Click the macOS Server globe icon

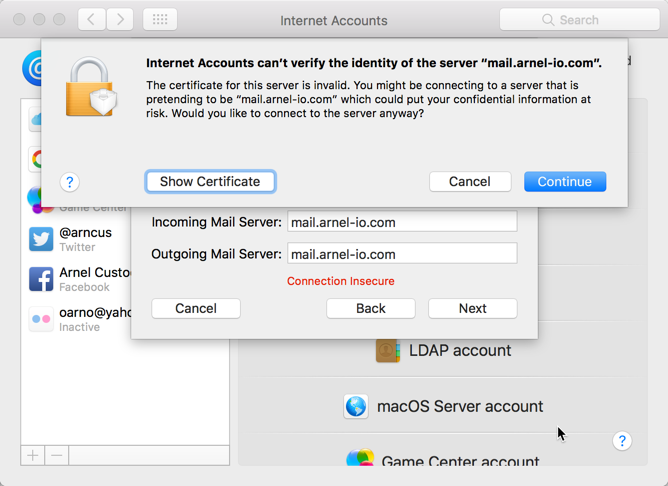click(356, 406)
